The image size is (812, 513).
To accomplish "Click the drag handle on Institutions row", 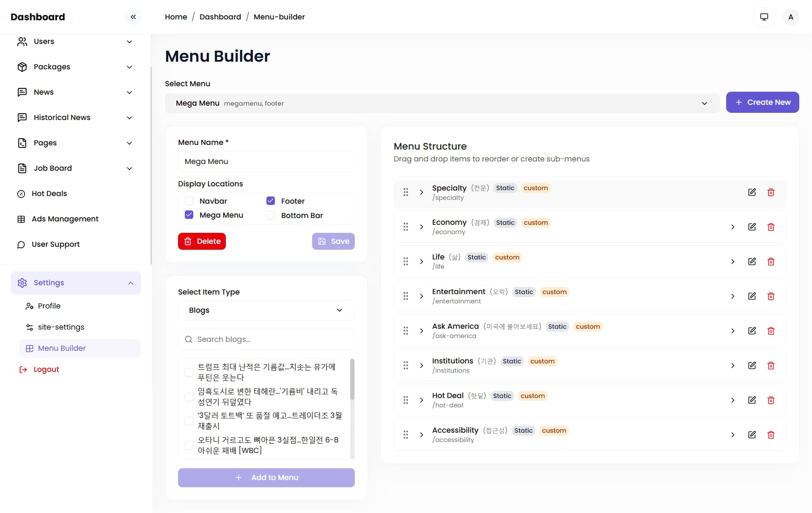I will pyautogui.click(x=406, y=366).
